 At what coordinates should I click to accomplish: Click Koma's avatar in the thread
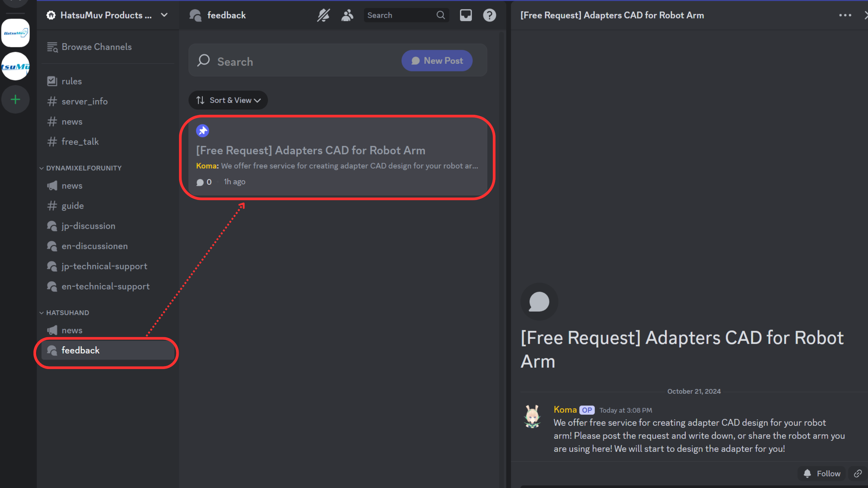point(532,416)
